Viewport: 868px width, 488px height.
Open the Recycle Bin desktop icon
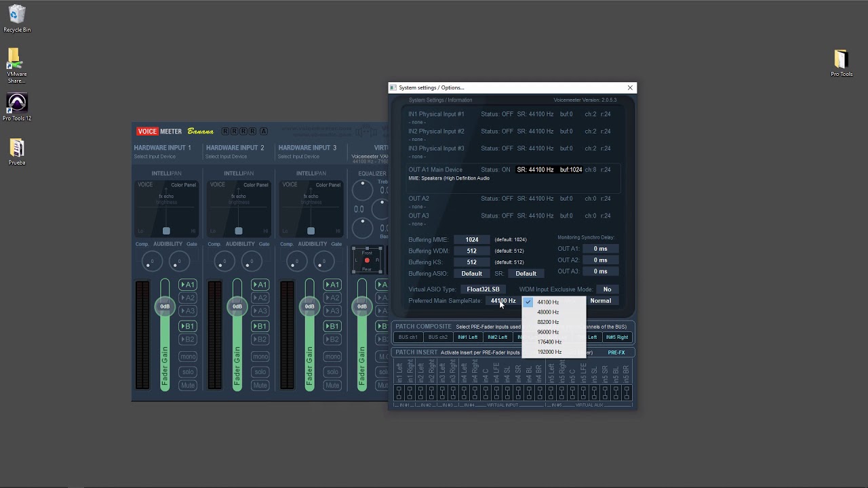17,19
